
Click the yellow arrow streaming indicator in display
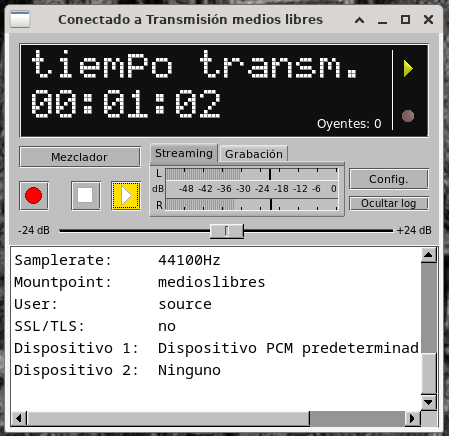pyautogui.click(x=408, y=68)
